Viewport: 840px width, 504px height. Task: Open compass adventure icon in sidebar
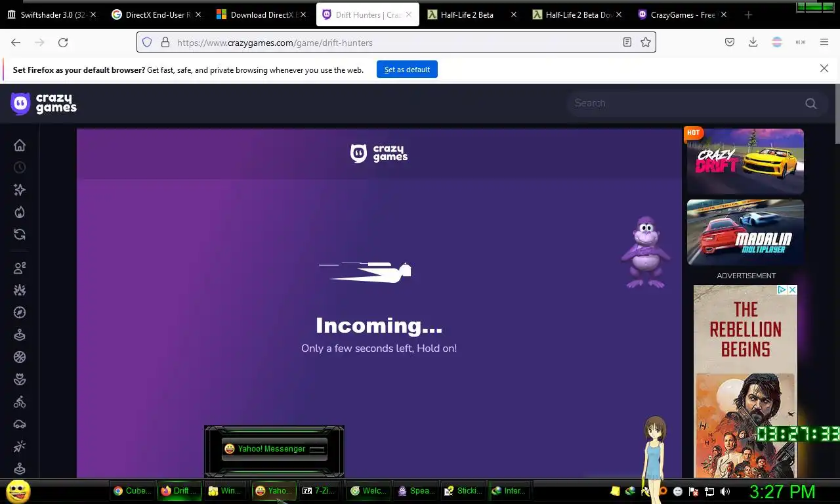tap(20, 312)
